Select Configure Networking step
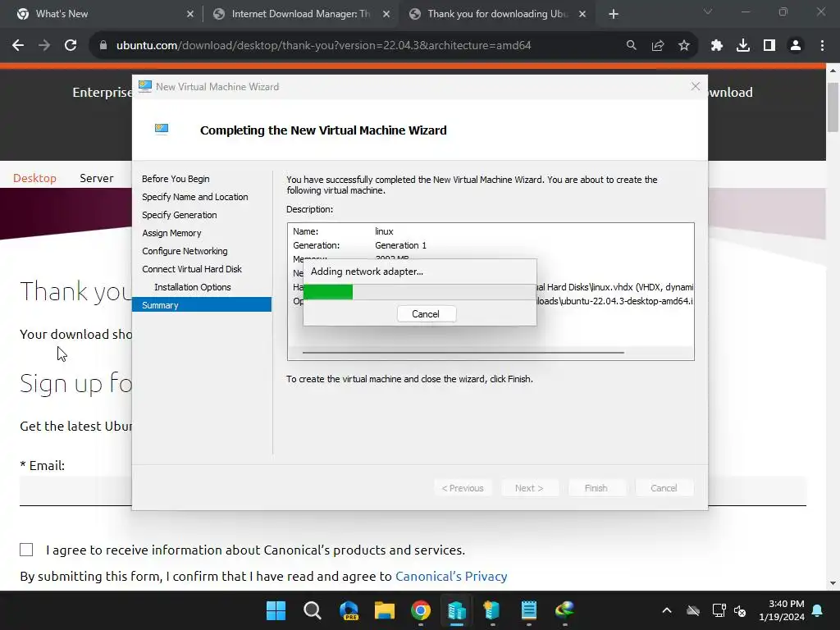 185,251
